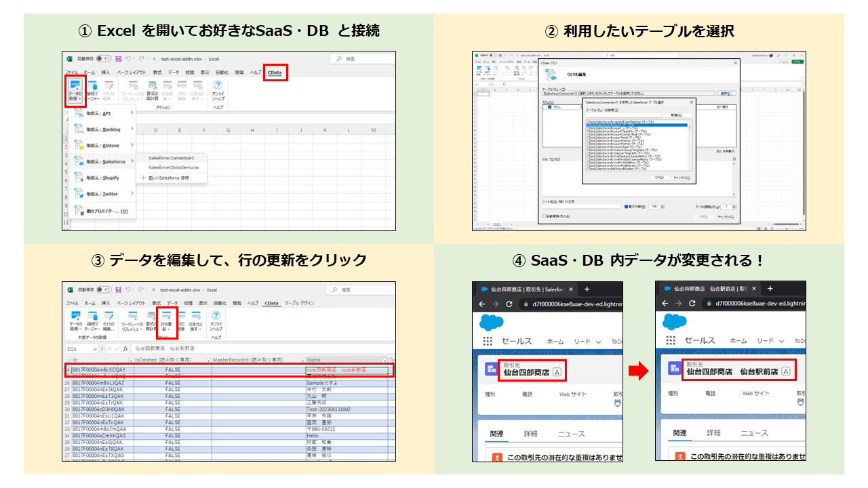
Task: Open 接続マネージャー in step 1 Excel ribbon
Action: pyautogui.click(x=92, y=91)
